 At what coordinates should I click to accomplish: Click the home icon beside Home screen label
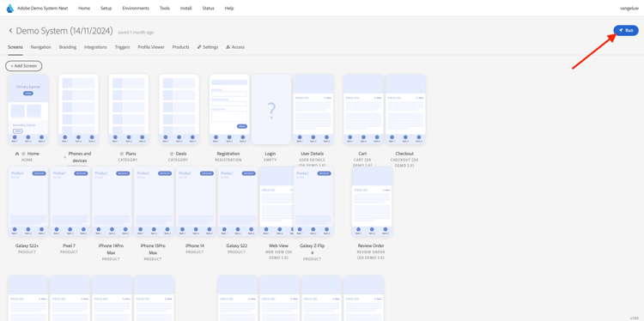click(x=17, y=154)
